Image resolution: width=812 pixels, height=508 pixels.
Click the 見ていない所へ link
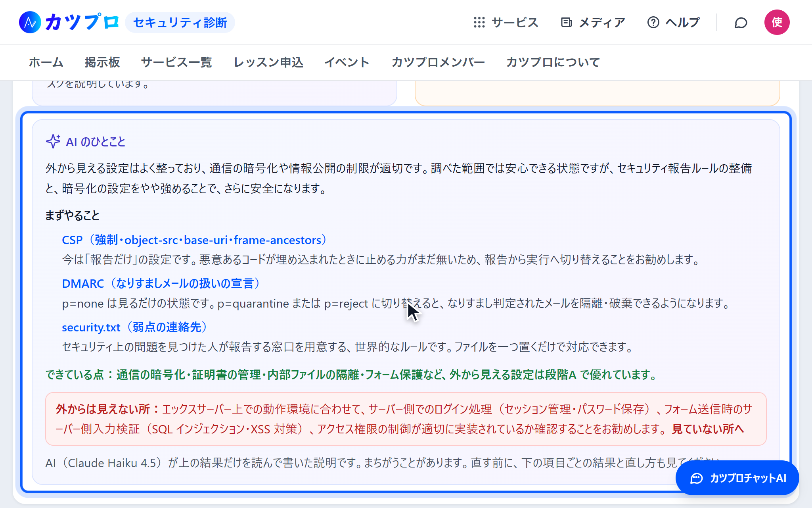[708, 429]
